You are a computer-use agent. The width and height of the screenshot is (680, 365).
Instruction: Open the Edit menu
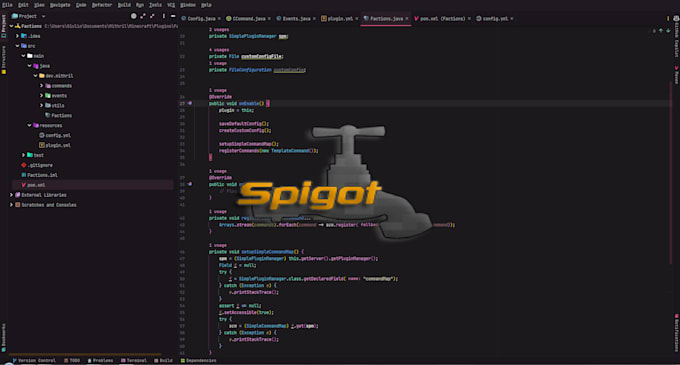(x=23, y=5)
